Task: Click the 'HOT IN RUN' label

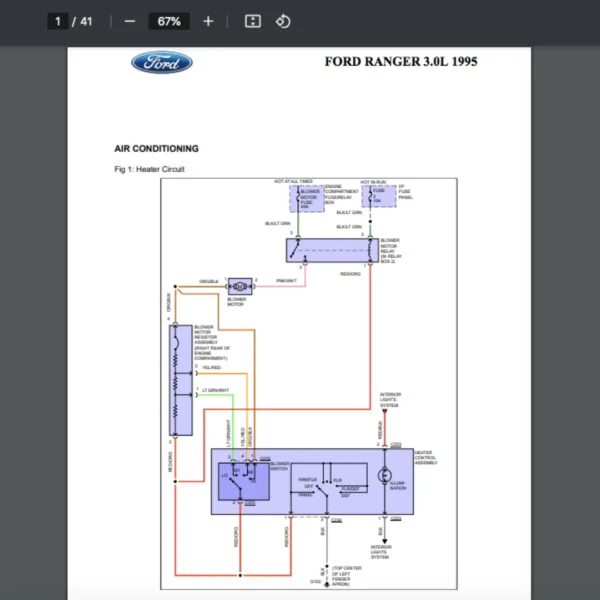Action: point(373,182)
